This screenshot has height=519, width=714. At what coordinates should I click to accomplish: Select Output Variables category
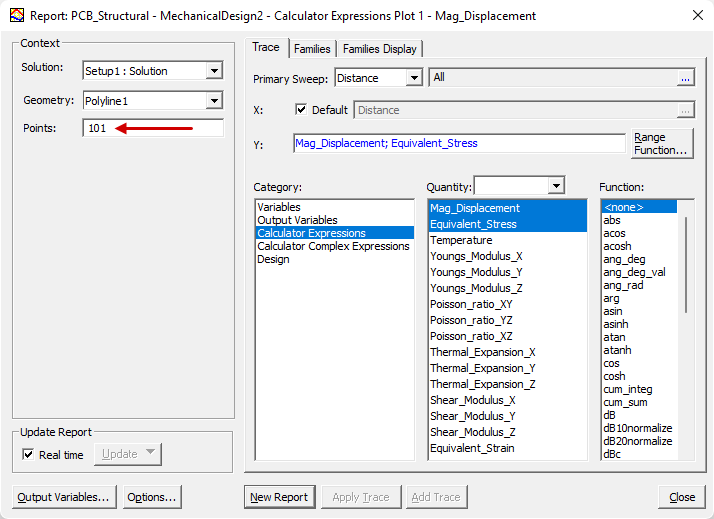[297, 220]
